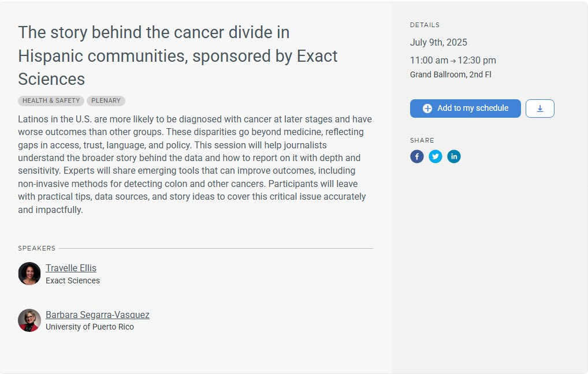Viewport: 588px width, 374px height.
Task: Add to my schedule button
Action: pos(466,109)
